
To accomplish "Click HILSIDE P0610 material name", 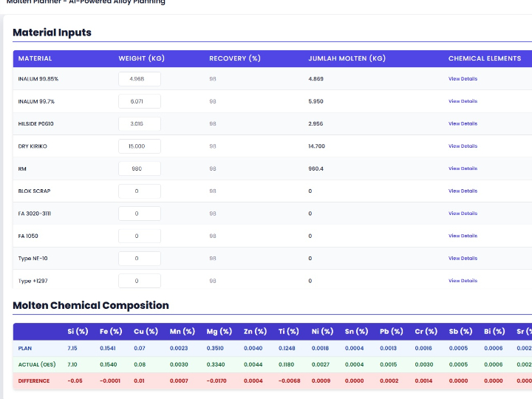I will click(36, 124).
